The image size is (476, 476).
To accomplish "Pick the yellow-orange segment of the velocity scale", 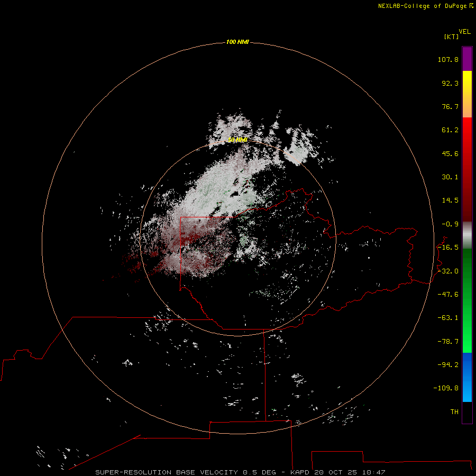I will [467, 94].
